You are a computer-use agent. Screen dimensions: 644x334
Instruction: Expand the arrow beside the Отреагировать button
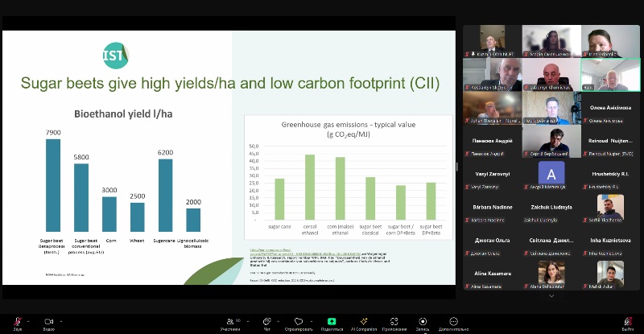point(311,321)
